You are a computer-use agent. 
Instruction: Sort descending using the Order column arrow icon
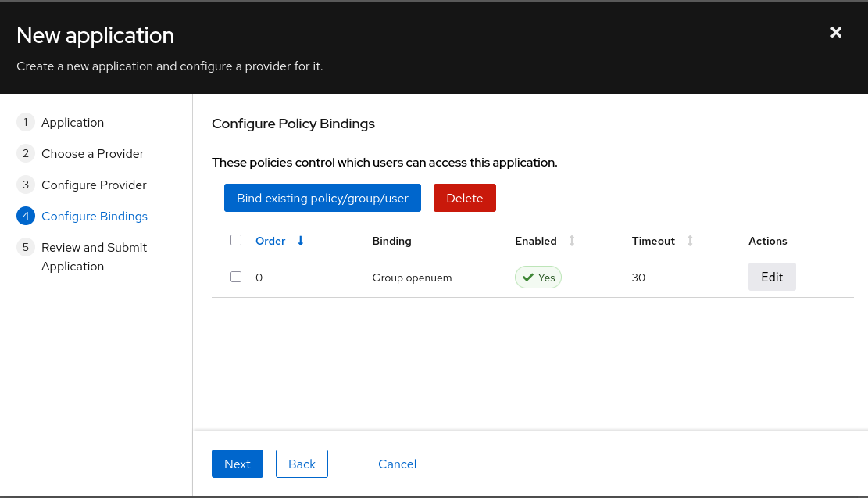(x=301, y=241)
